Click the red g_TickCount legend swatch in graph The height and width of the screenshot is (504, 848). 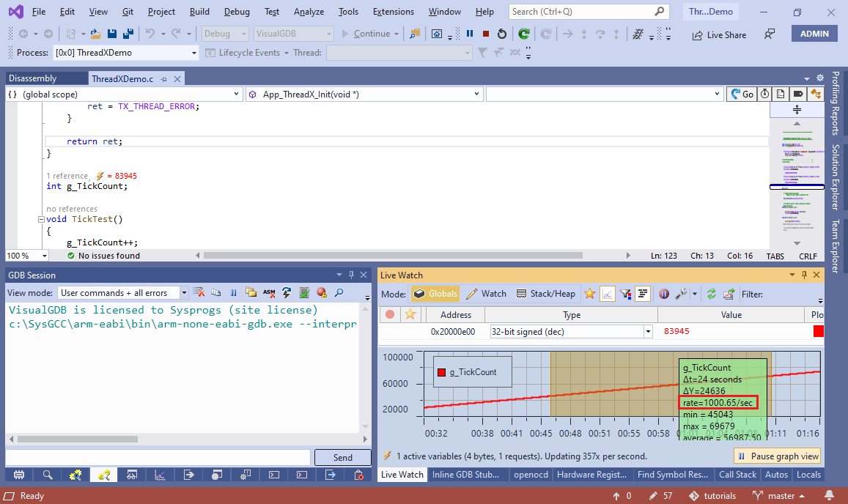click(441, 372)
